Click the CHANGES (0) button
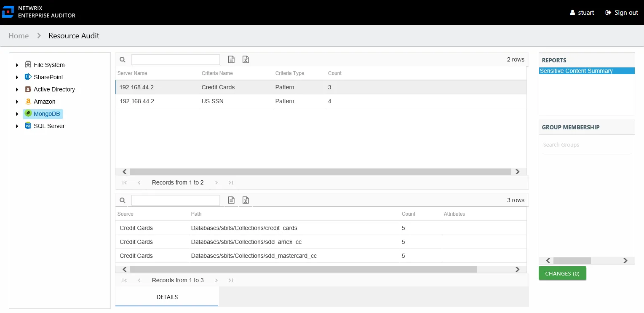Screen dimensions: 644x313 [x=562, y=273]
